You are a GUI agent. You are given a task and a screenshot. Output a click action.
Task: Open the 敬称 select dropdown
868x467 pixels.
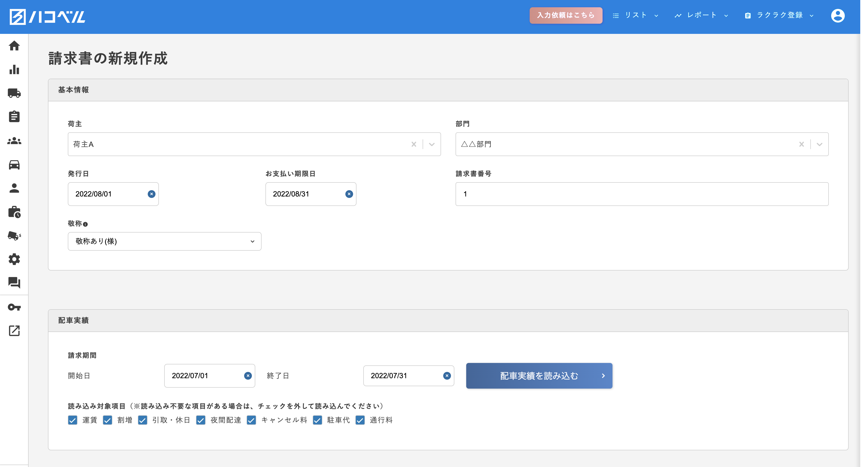coord(164,241)
